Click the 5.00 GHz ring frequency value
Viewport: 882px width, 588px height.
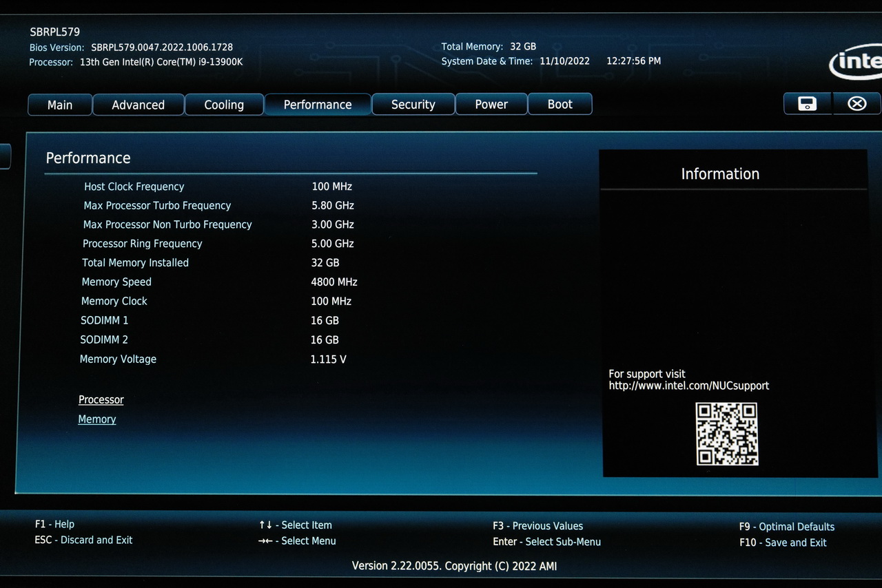point(333,244)
